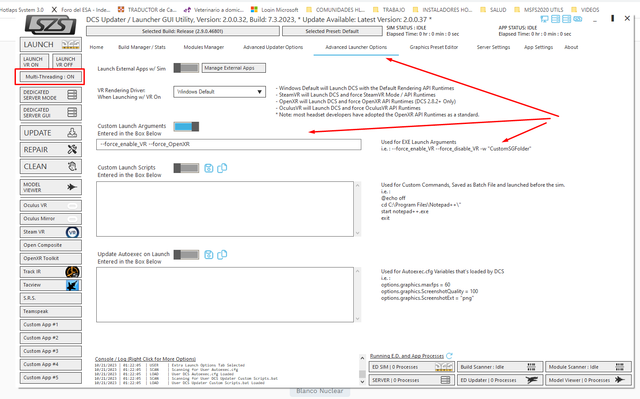This screenshot has width=640, height=399.
Task: Click LAUNCH VR ON
Action: pyautogui.click(x=34, y=62)
